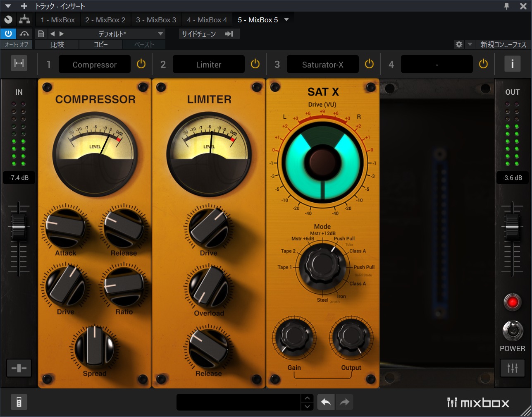The height and width of the screenshot is (417, 532).
Task: Switch to the 3 - MixBox 3 tab
Action: 156,19
